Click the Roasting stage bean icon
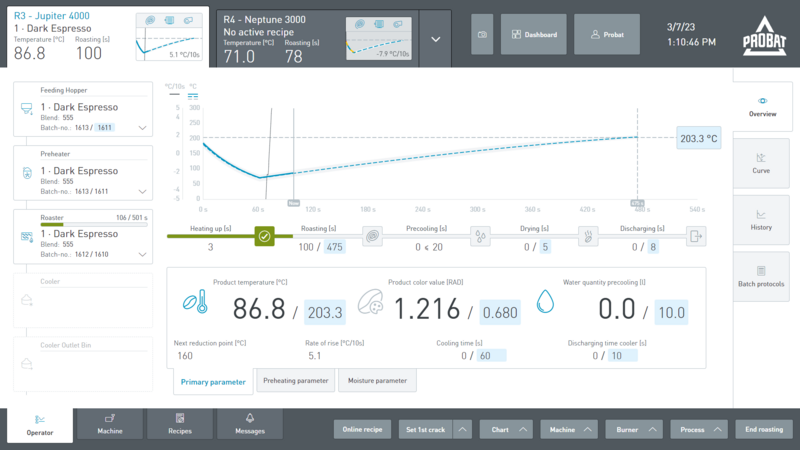This screenshot has width=800, height=450. (372, 236)
